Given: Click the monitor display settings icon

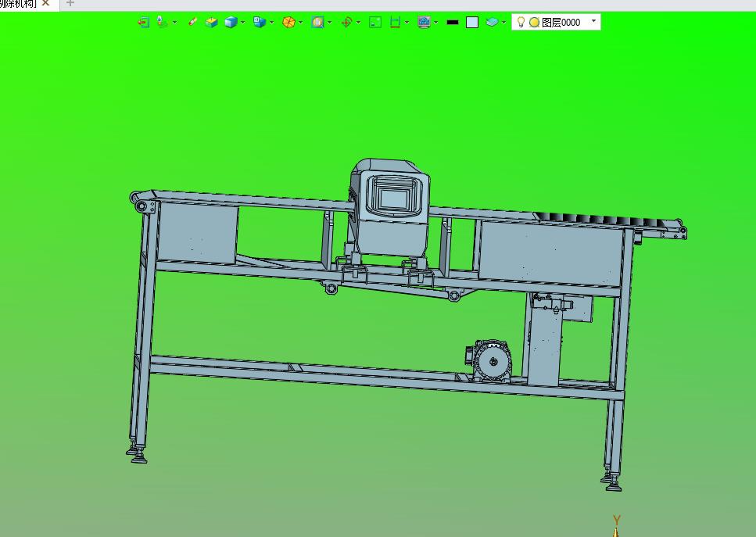Looking at the screenshot, I should tap(424, 22).
